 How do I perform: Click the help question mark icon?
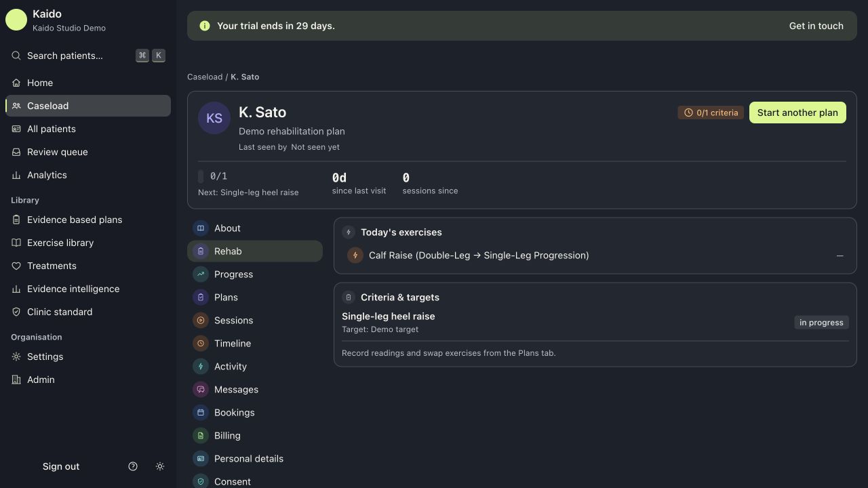click(133, 466)
